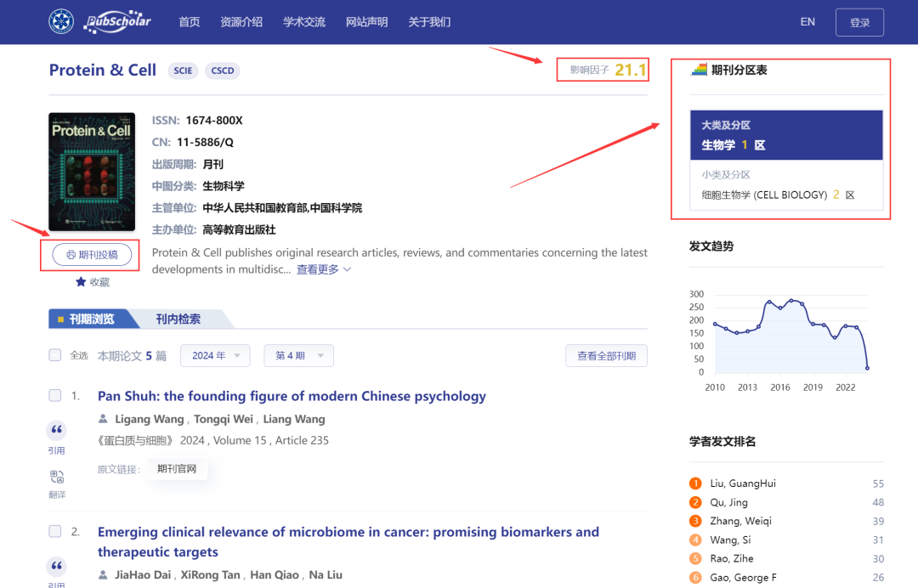Click scholar name Wang, Si
The width and height of the screenshot is (918, 588).
tap(730, 540)
